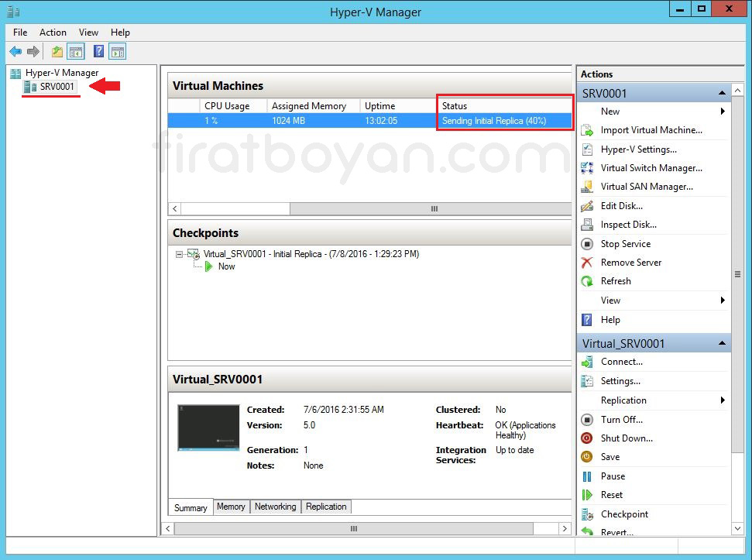Expand the New submenu arrow
This screenshot has height=560, width=752.
723,112
